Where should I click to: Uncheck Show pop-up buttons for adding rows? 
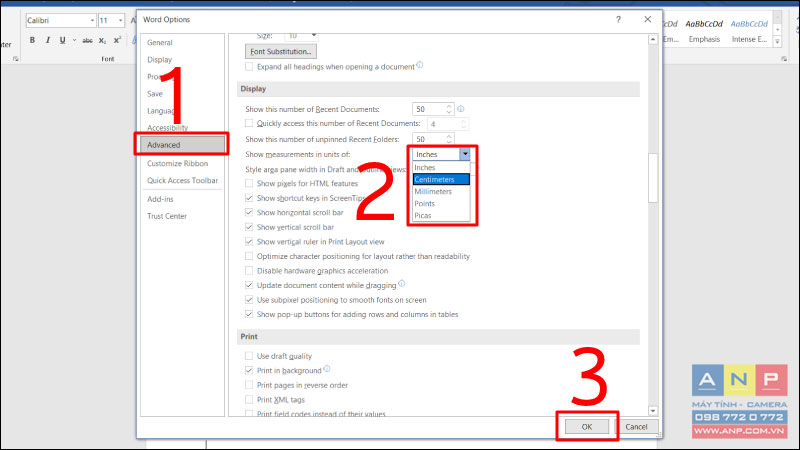click(249, 314)
